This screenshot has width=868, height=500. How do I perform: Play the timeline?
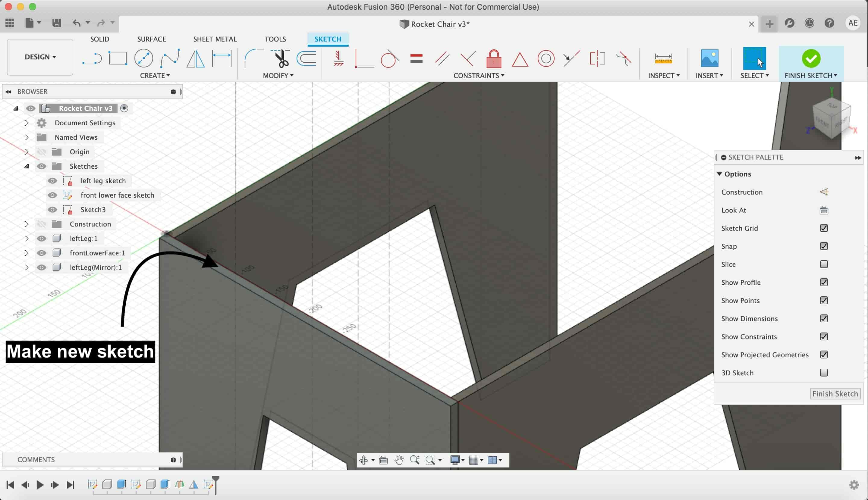pos(40,485)
